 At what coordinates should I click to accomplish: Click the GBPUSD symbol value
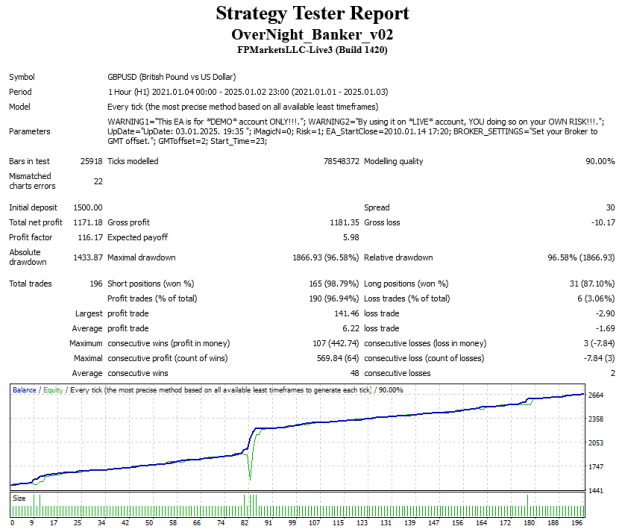171,77
